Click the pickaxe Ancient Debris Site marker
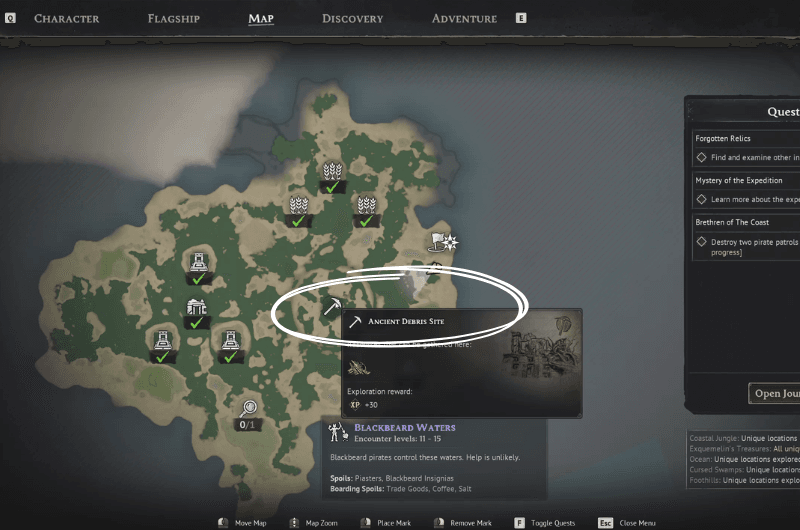 [332, 307]
